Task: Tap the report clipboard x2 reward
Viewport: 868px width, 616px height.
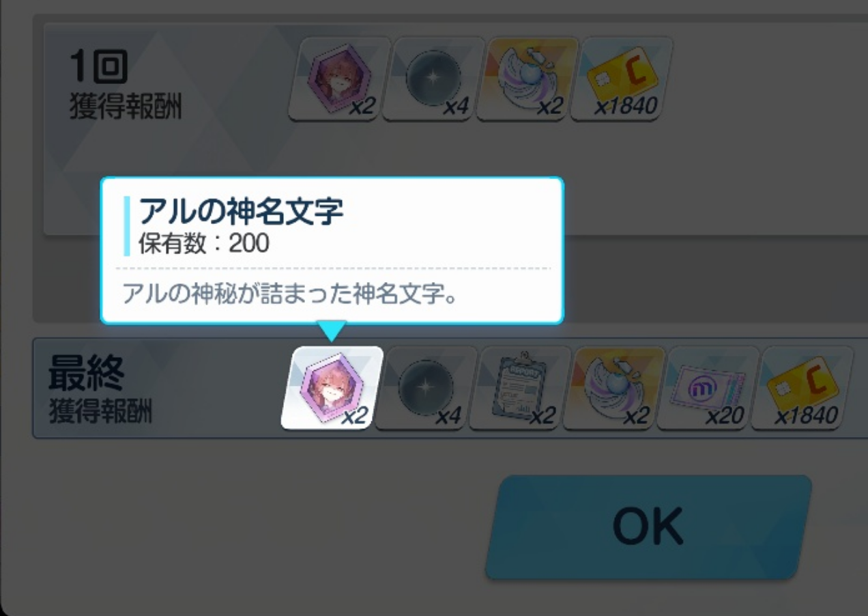Action: click(521, 387)
